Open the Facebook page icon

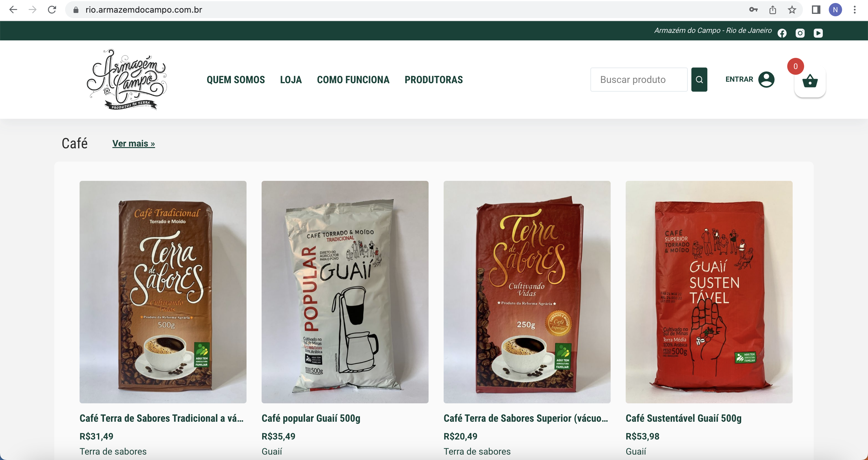(782, 33)
